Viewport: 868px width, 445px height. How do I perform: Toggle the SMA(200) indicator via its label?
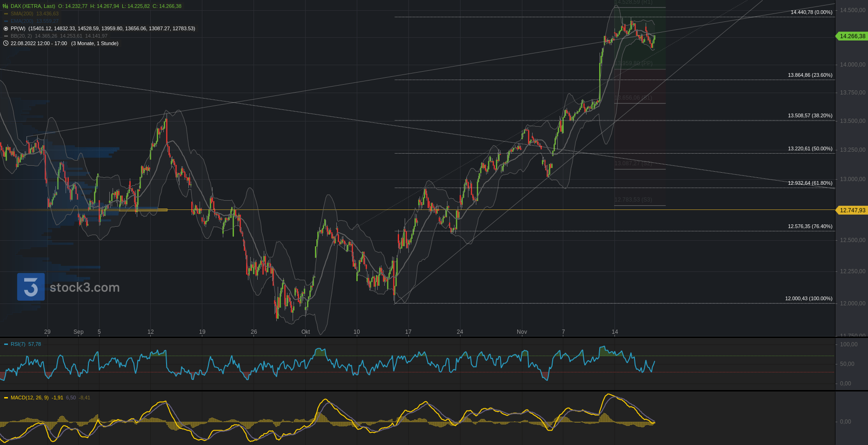(x=22, y=14)
